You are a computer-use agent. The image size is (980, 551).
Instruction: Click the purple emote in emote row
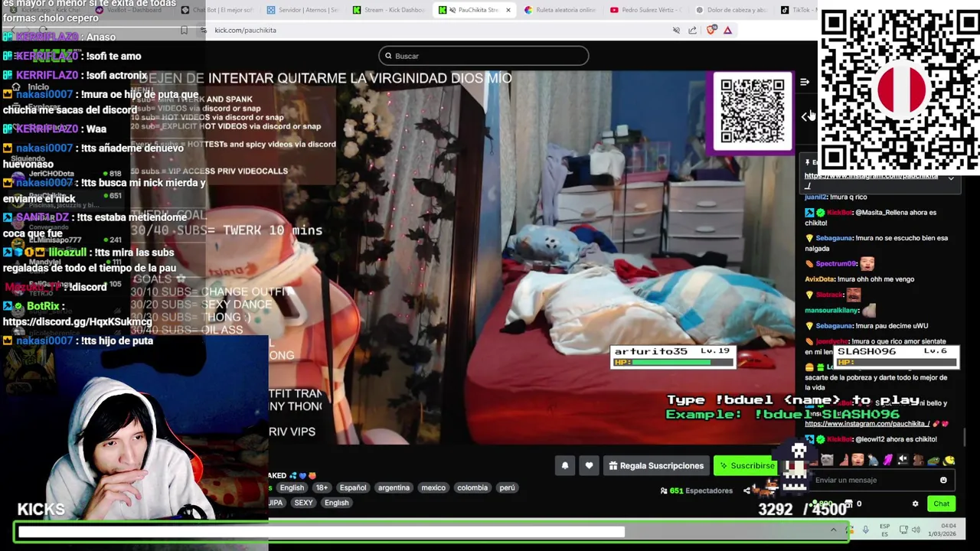point(887,460)
